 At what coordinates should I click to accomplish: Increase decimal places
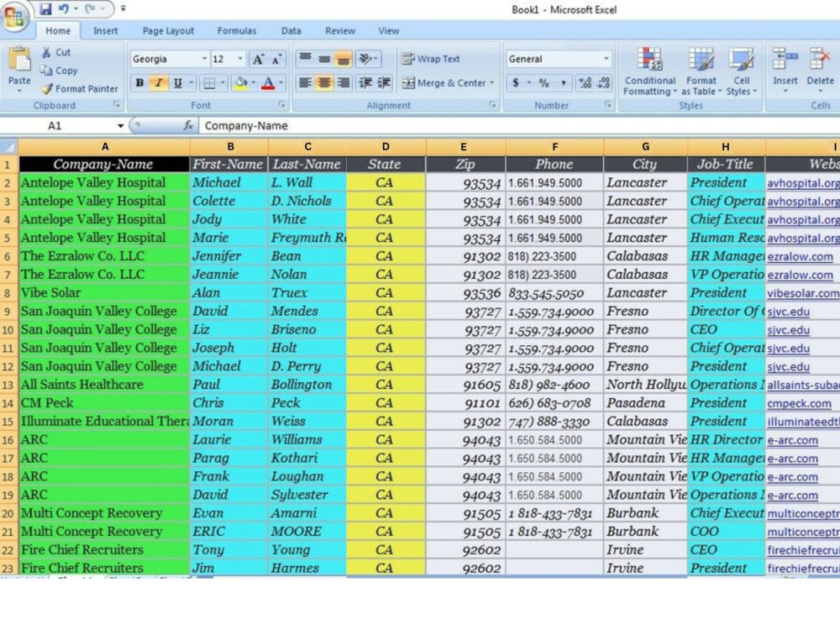(585, 83)
